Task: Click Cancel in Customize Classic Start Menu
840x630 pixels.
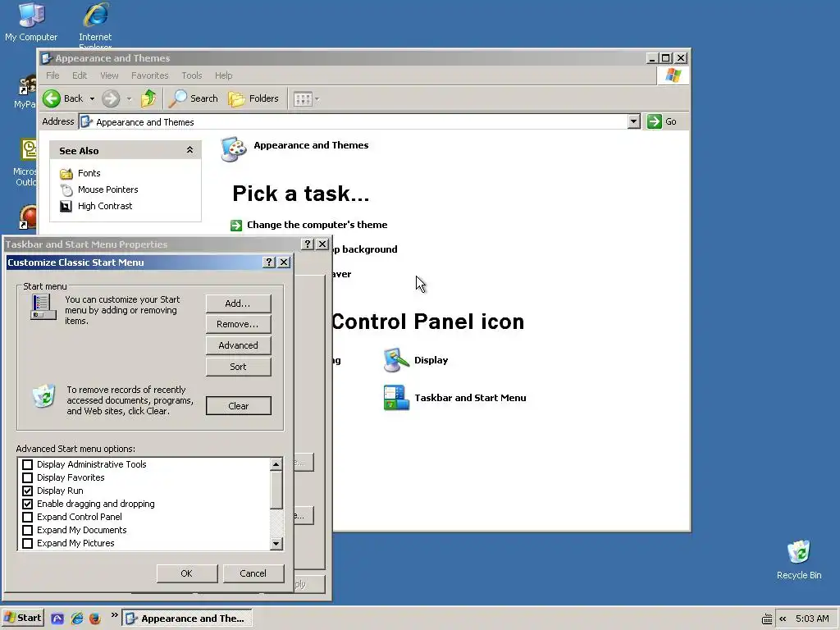Action: (x=253, y=573)
